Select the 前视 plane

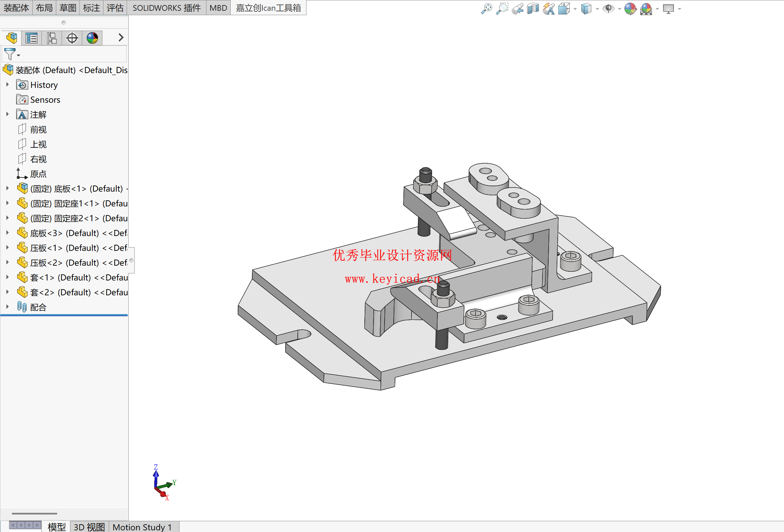coord(32,130)
